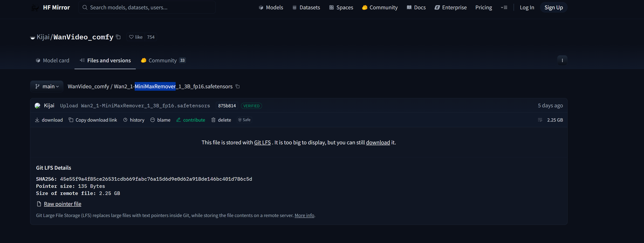Open the top navigation Community menu item
This screenshot has height=243, width=644.
[380, 8]
